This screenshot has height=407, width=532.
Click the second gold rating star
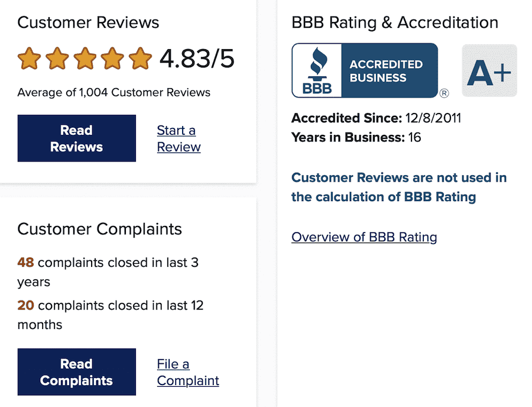pos(57,59)
